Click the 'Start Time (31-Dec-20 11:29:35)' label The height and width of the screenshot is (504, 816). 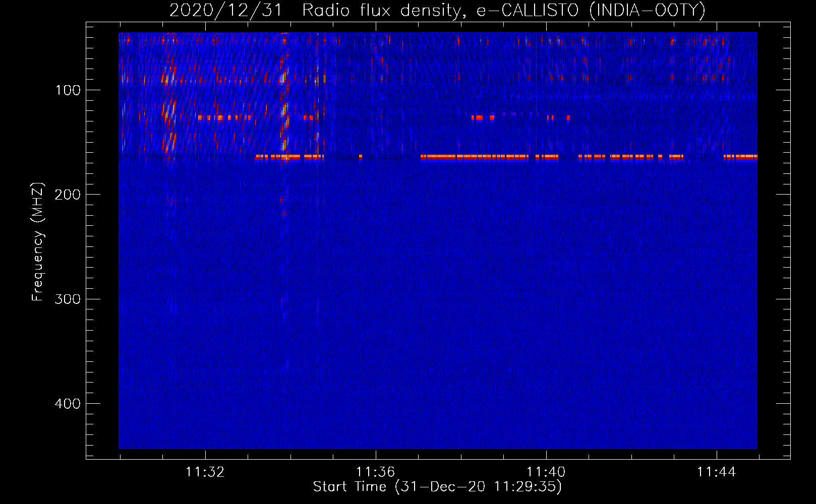(x=437, y=487)
